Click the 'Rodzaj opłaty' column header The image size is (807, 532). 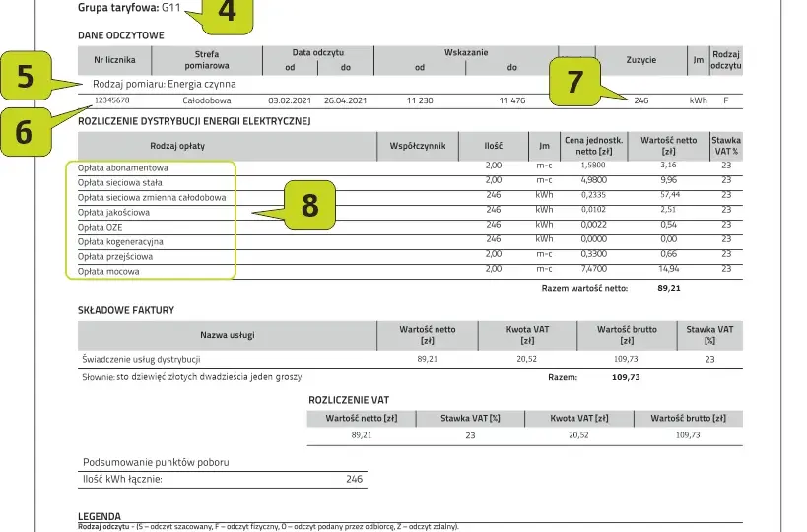click(177, 146)
